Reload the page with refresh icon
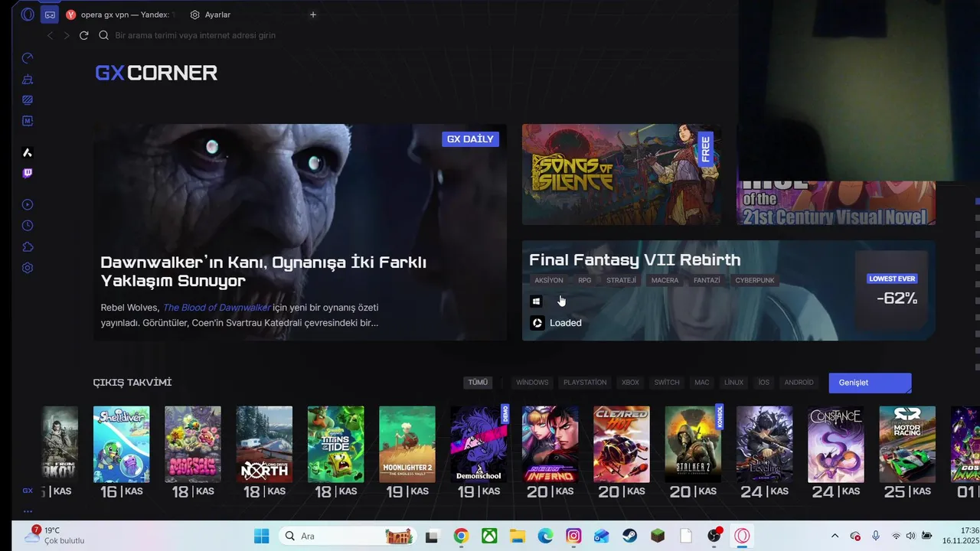The image size is (980, 551). click(x=83, y=35)
